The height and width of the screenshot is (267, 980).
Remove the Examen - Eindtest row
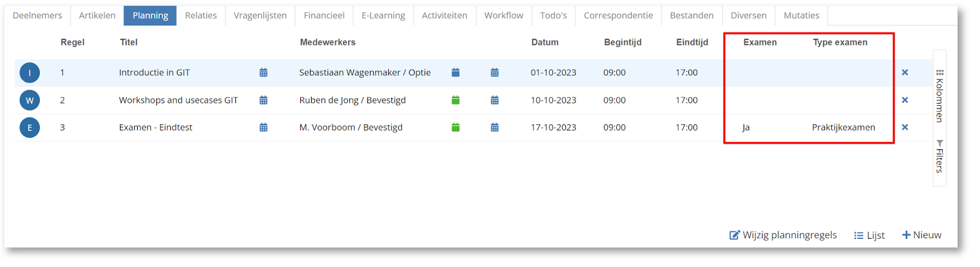(905, 127)
